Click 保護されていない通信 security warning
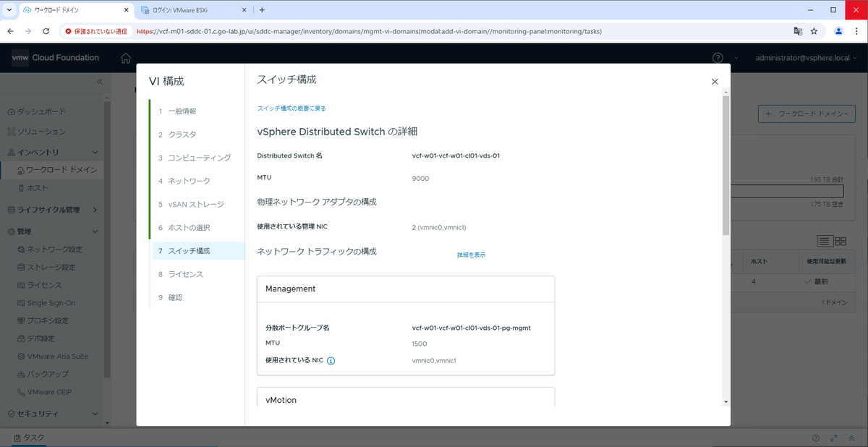 pyautogui.click(x=95, y=31)
